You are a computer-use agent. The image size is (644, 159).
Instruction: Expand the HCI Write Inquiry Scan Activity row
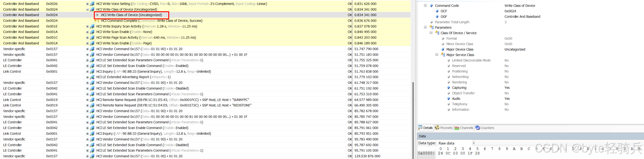87,26
